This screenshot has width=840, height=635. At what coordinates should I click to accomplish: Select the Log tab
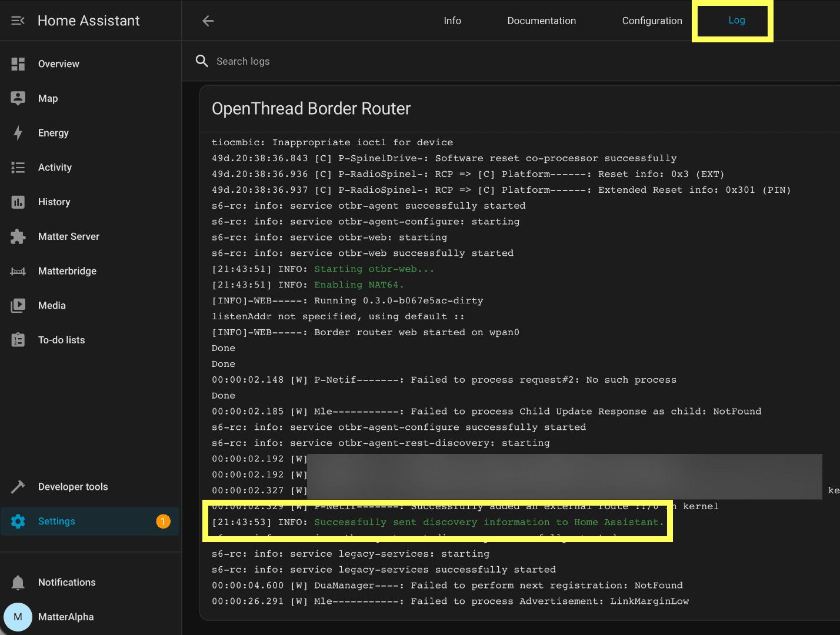[x=736, y=21]
